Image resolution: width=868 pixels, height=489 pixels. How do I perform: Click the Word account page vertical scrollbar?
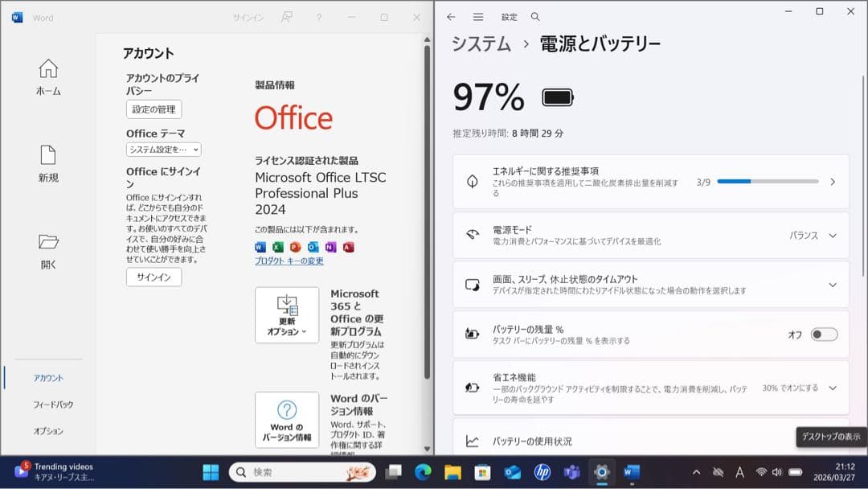pos(427,212)
